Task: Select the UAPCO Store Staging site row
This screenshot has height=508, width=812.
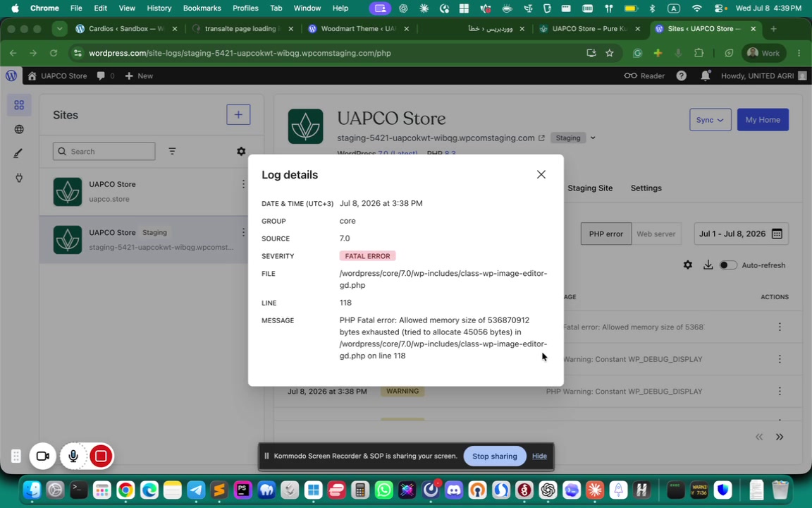Action: coord(144,239)
